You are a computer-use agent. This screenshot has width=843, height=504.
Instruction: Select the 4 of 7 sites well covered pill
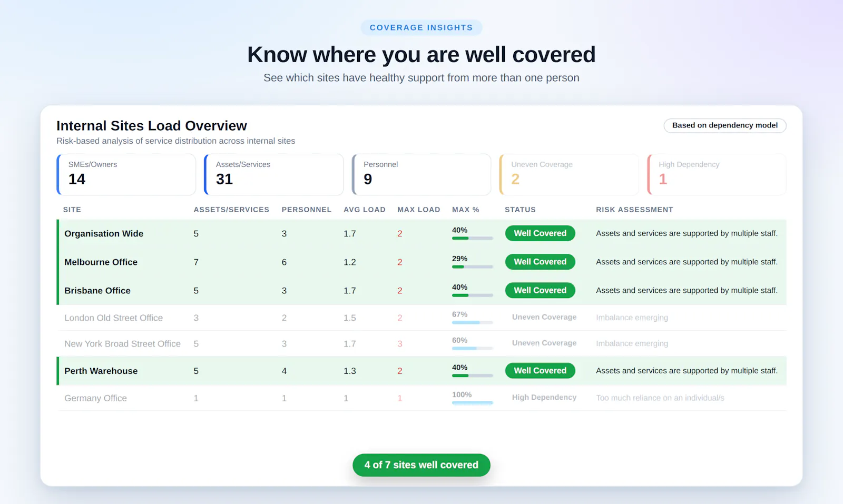(421, 465)
